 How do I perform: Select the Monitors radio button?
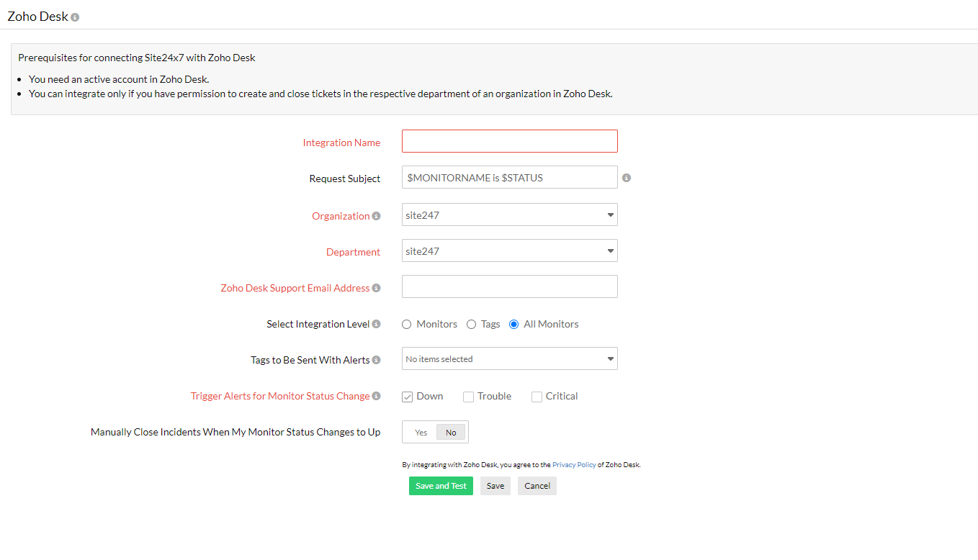point(407,325)
